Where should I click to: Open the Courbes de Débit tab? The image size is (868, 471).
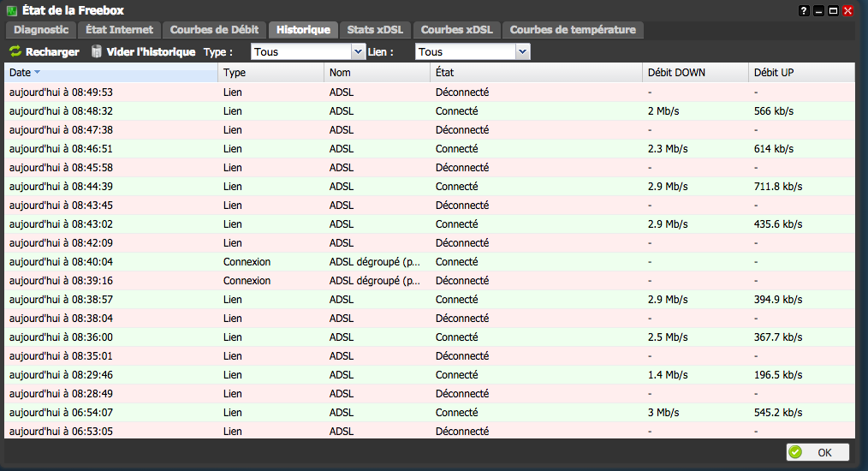(x=214, y=30)
